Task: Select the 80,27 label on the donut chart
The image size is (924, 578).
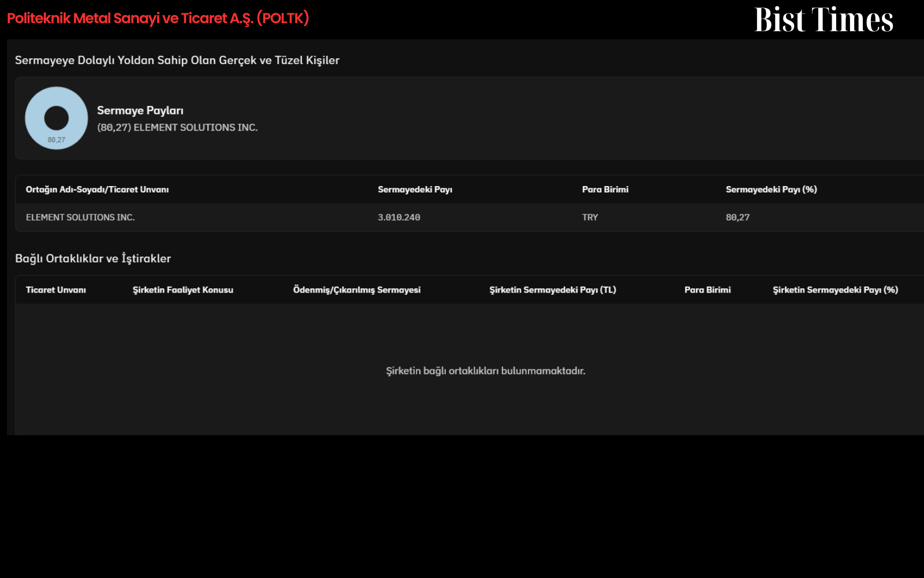Action: (57, 140)
